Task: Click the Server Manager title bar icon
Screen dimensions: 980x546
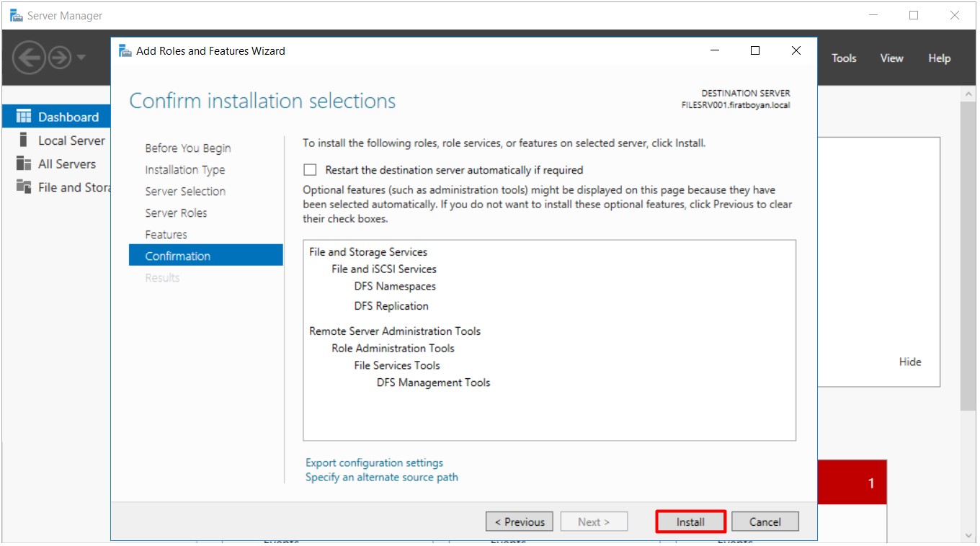Action: click(x=16, y=15)
